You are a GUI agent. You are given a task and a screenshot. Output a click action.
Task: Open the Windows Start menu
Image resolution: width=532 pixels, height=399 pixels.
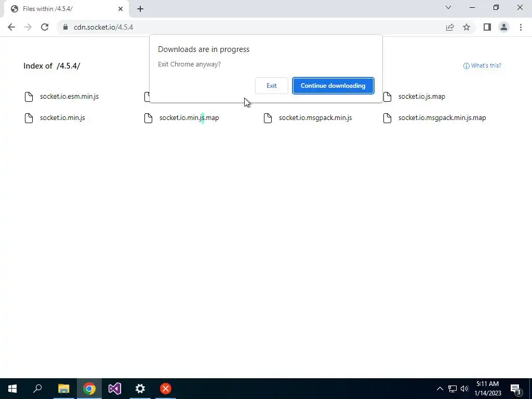point(12,389)
